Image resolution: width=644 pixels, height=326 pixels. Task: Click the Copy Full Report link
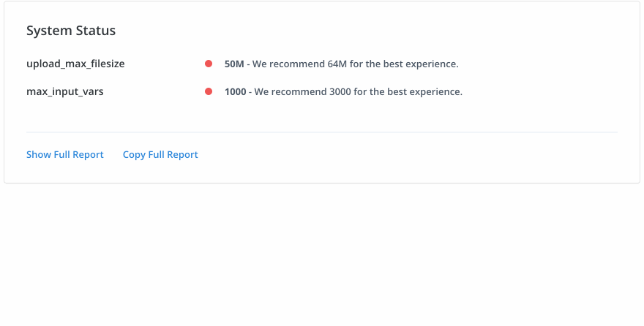[160, 155]
